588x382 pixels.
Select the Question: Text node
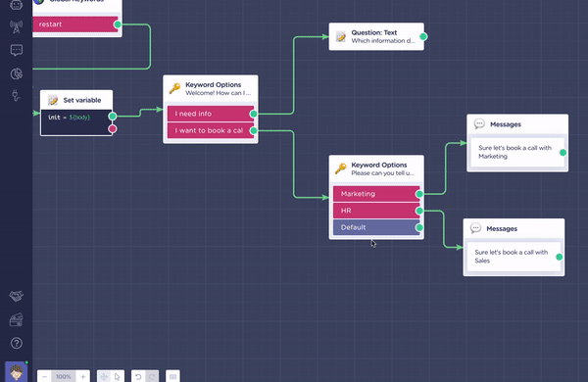coord(376,37)
